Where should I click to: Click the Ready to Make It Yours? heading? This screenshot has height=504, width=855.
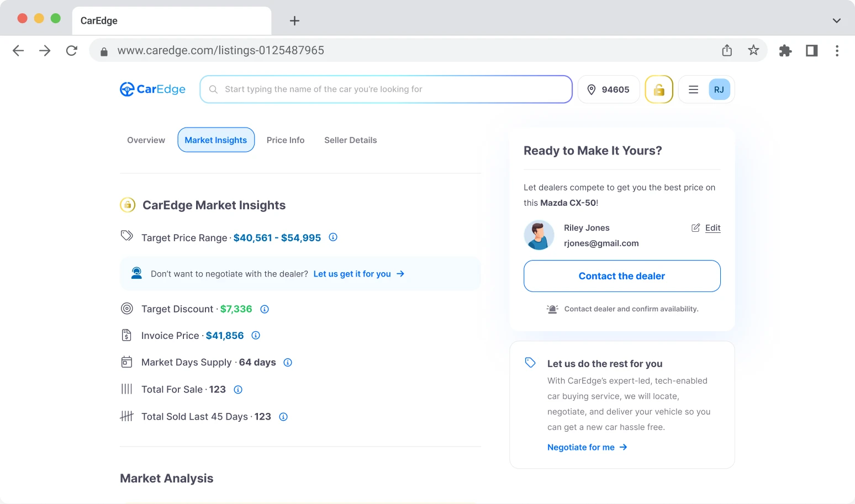click(x=593, y=151)
